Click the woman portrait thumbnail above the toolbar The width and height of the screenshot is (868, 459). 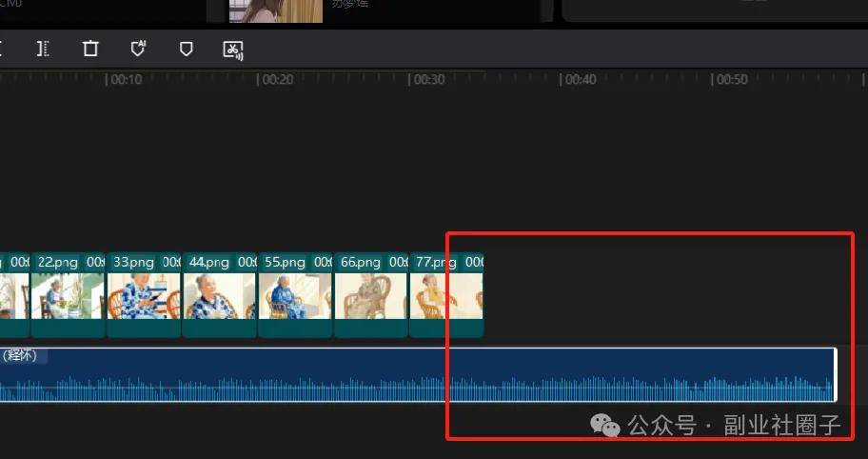[x=275, y=10]
